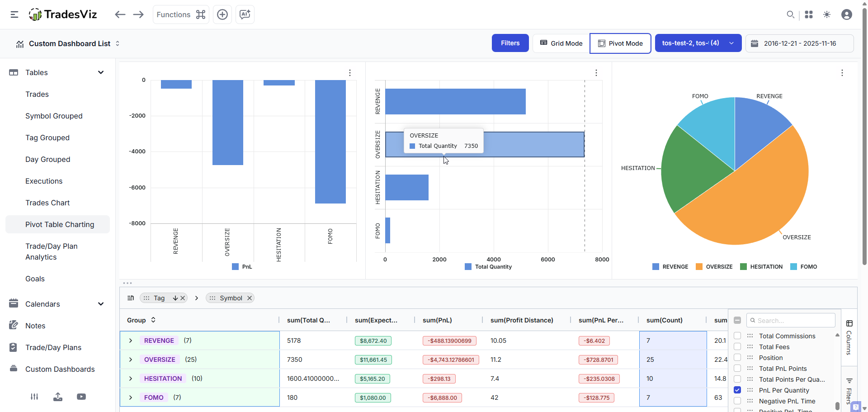Click the plus icon to add new item
This screenshot has width=868, height=412.
click(222, 14)
